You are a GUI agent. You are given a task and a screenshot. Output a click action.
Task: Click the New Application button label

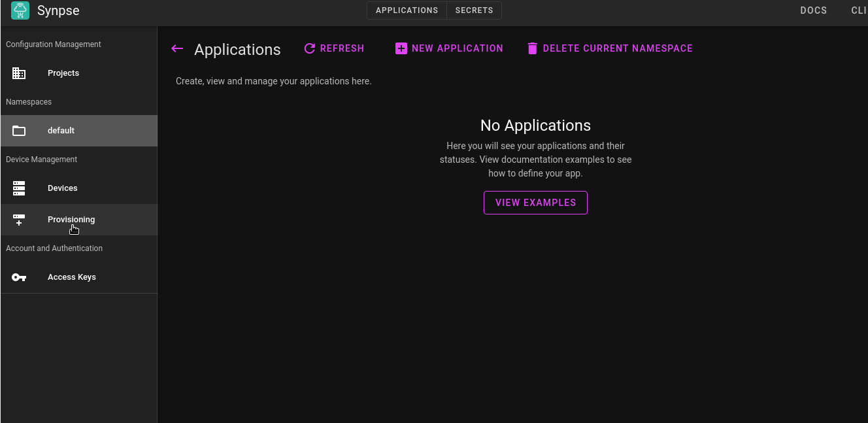[458, 48]
